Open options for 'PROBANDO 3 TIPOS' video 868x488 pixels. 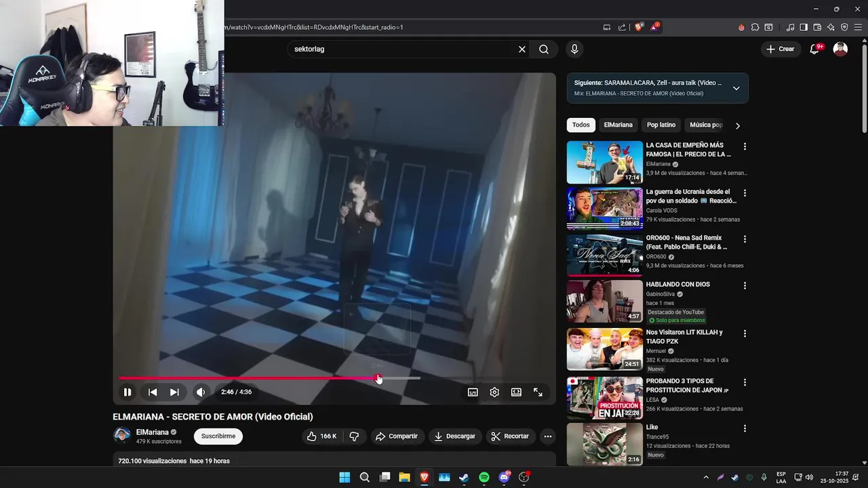pos(745,382)
